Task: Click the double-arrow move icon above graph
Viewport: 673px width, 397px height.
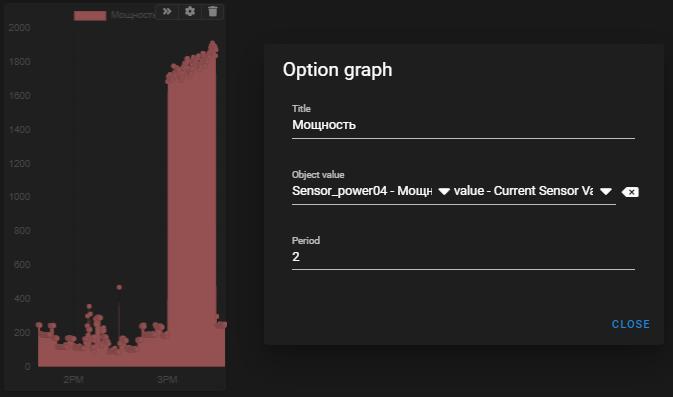Action: (167, 12)
